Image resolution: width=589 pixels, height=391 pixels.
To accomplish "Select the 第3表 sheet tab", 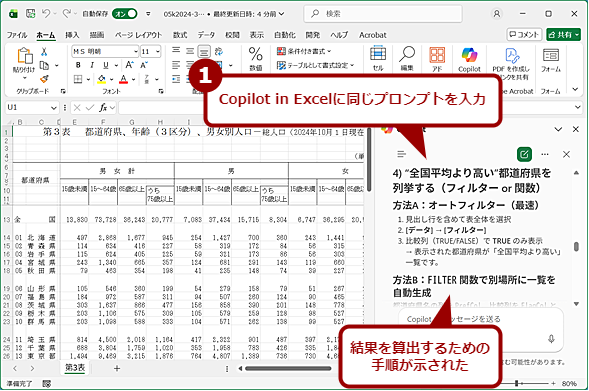I will [x=75, y=368].
